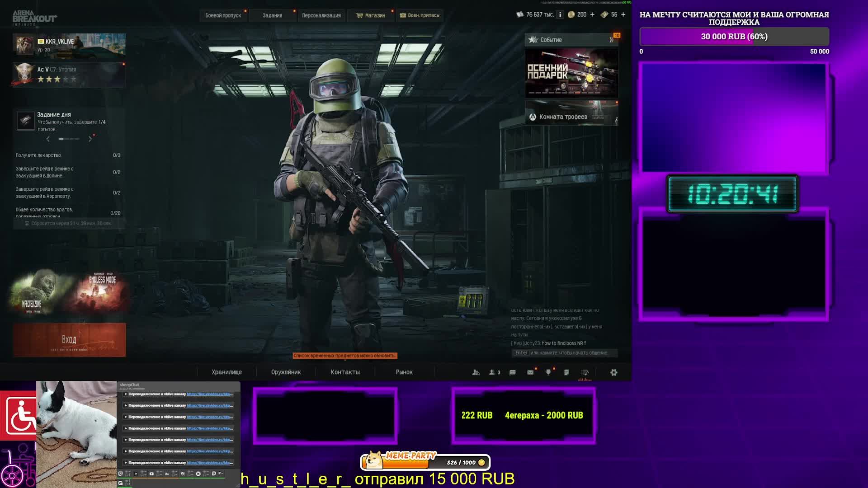868x488 pixels.
Task: Click the banknotes currency icon
Action: coord(604,14)
